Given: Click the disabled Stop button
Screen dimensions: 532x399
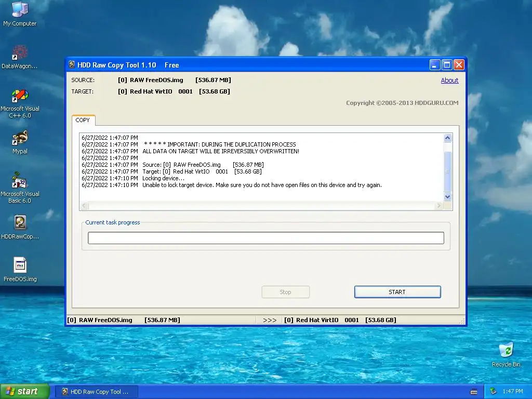Looking at the screenshot, I should click(285, 292).
